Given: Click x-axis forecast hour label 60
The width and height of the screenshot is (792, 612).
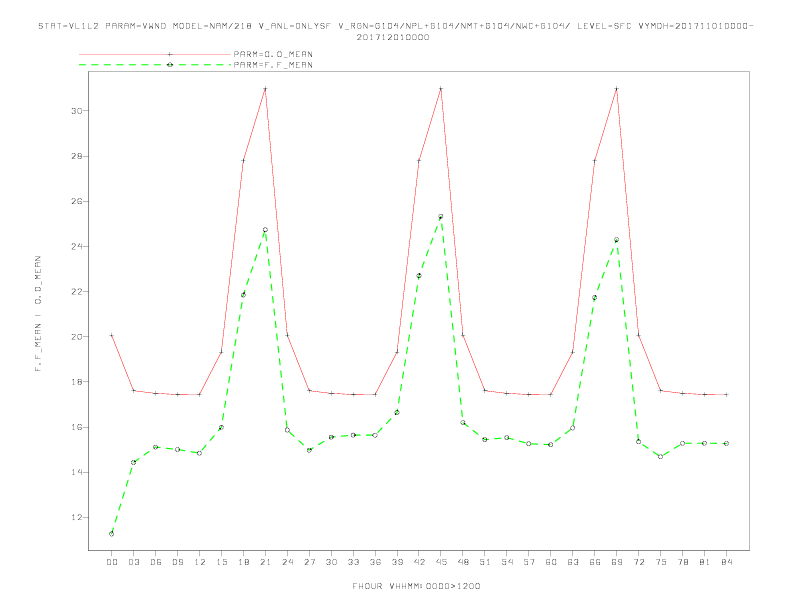Looking at the screenshot, I should coord(551,562).
